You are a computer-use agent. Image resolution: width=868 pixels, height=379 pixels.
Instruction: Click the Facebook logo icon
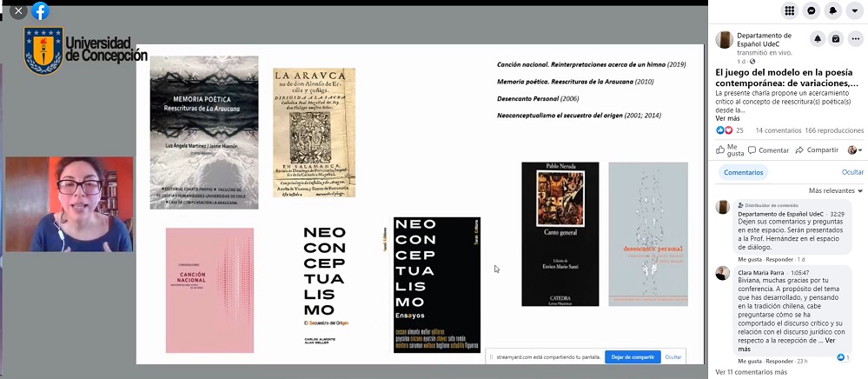(40, 10)
